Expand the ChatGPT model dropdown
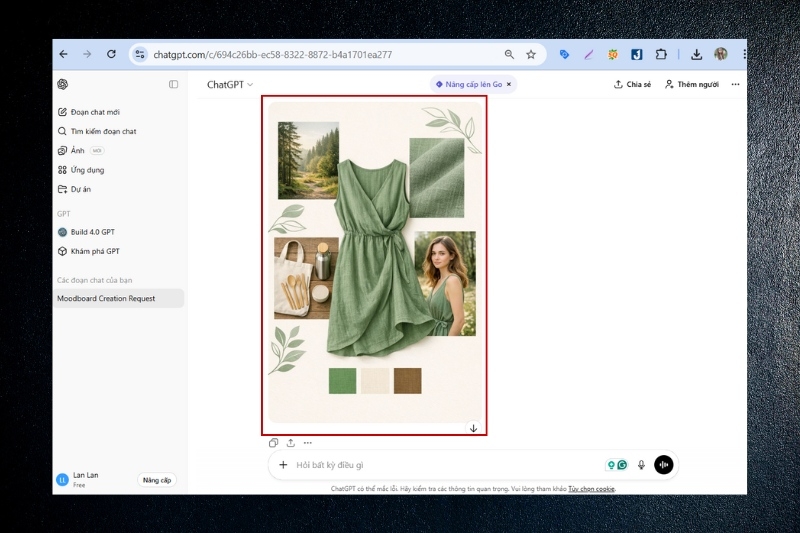The image size is (800, 533). 230,85
